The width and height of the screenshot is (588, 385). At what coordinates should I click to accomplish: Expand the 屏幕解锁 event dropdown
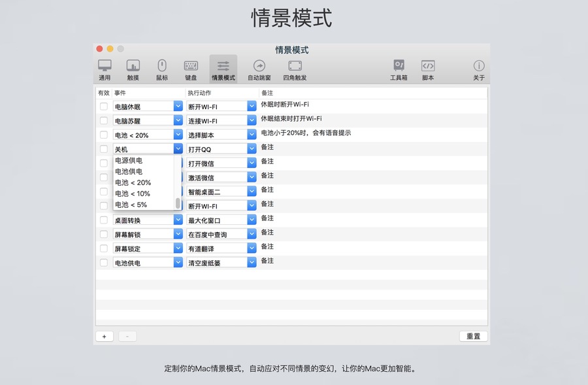pyautogui.click(x=178, y=234)
